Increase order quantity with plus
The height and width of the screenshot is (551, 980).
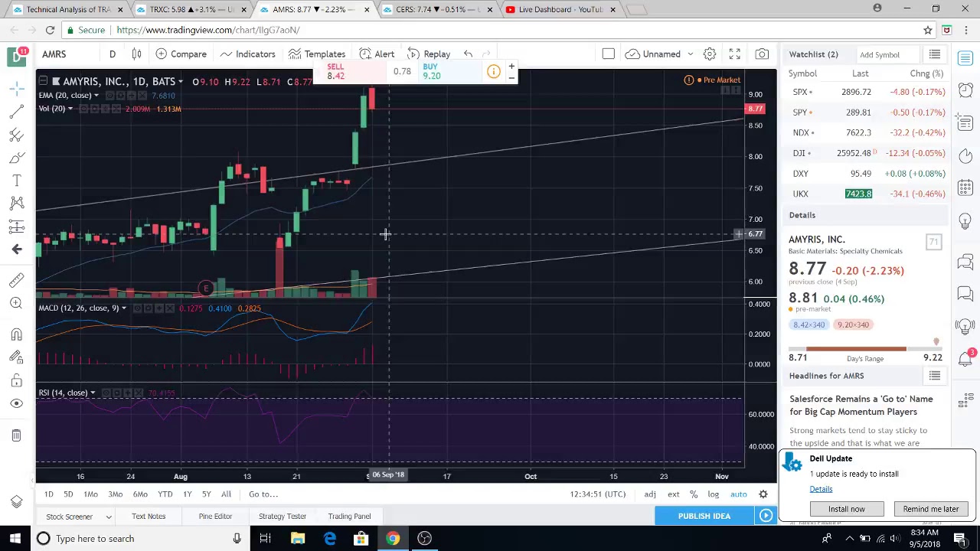(x=511, y=67)
